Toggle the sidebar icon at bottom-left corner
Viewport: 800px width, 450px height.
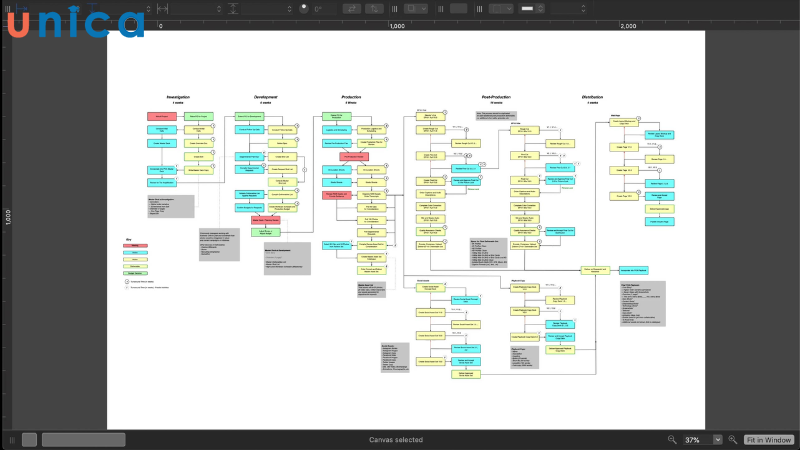9,440
